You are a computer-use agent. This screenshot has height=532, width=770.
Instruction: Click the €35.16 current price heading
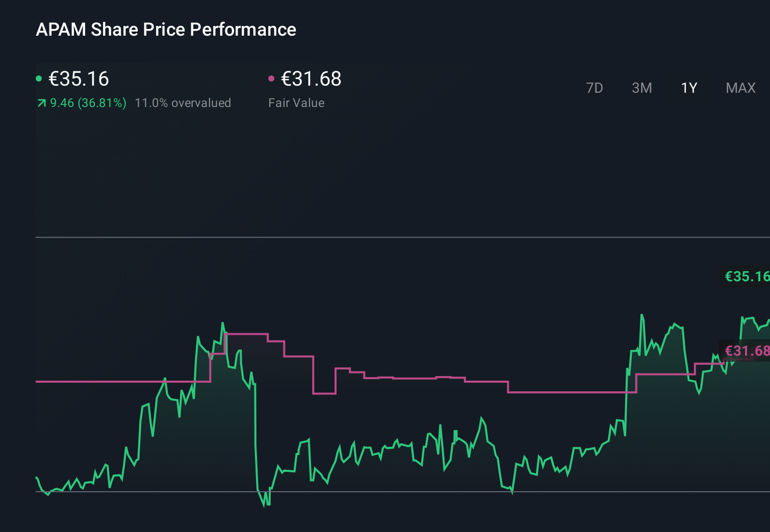coord(78,79)
